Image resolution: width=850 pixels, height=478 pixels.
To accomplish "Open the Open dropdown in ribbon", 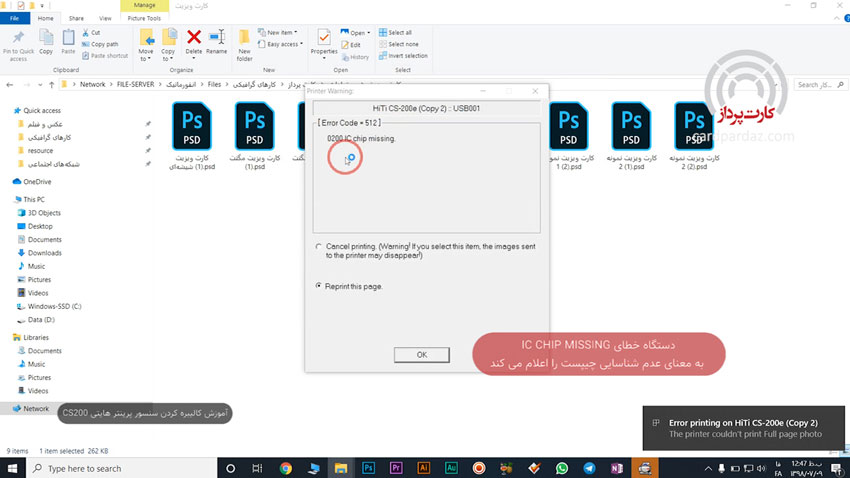I will [x=356, y=33].
